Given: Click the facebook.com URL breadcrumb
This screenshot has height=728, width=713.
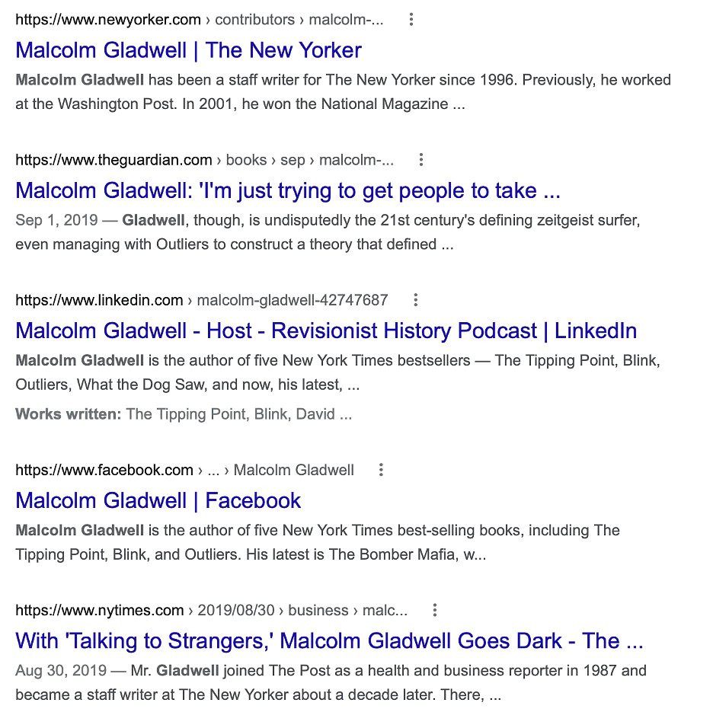Looking at the screenshot, I should coord(184,470).
